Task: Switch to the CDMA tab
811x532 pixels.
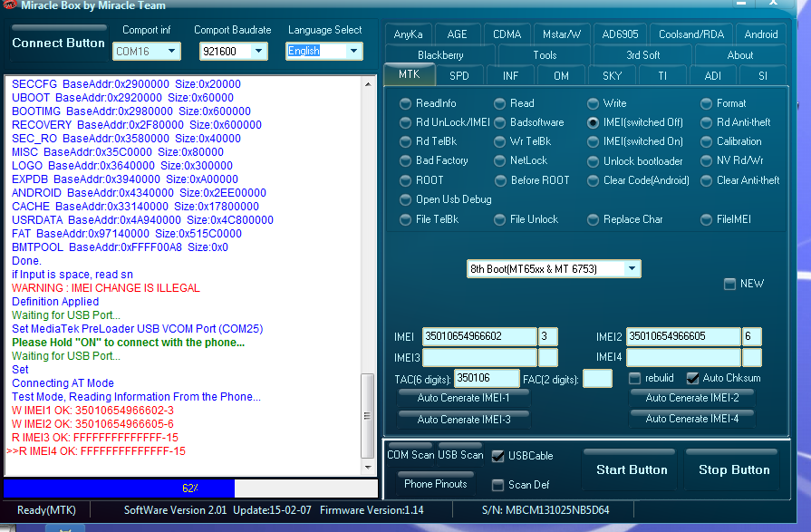Action: (507, 34)
